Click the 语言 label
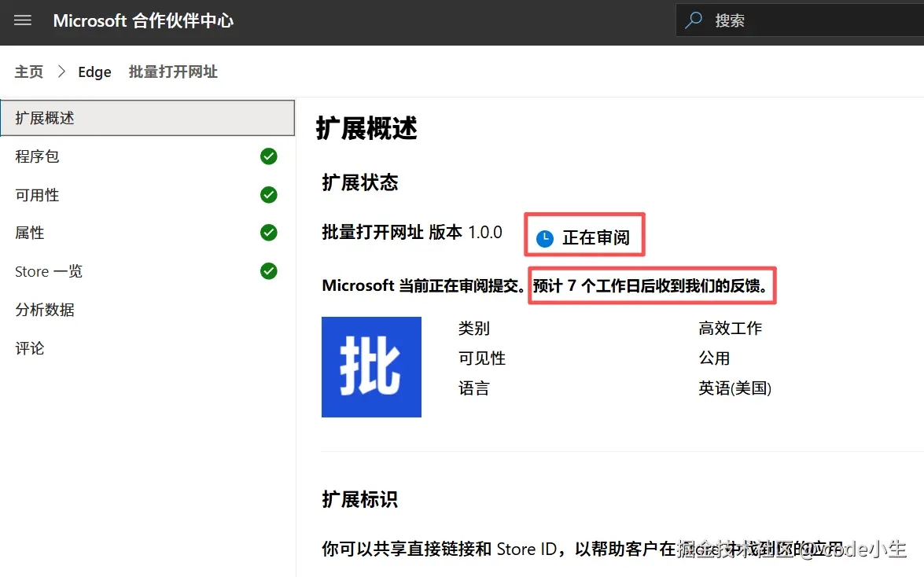The width and height of the screenshot is (924, 577). 473,388
